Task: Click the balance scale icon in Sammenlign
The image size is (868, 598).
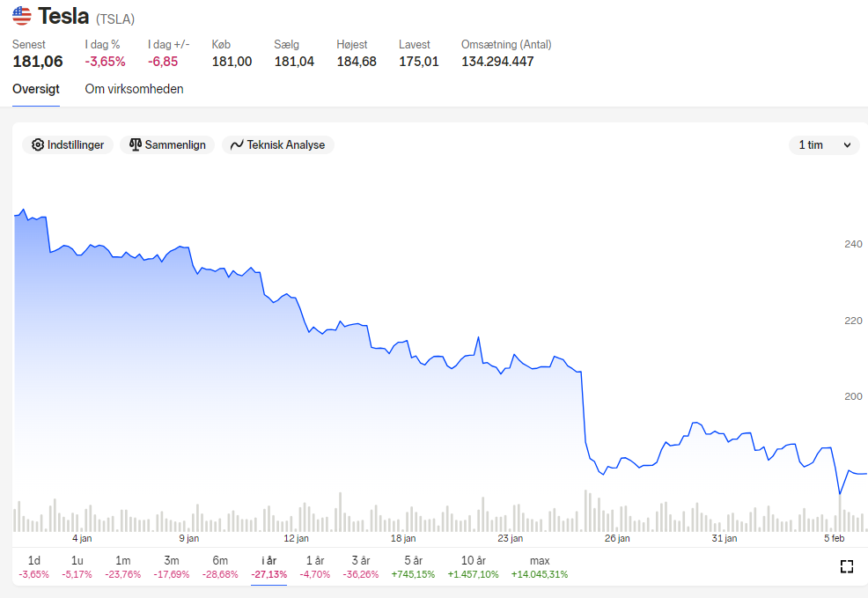Action: [x=136, y=144]
